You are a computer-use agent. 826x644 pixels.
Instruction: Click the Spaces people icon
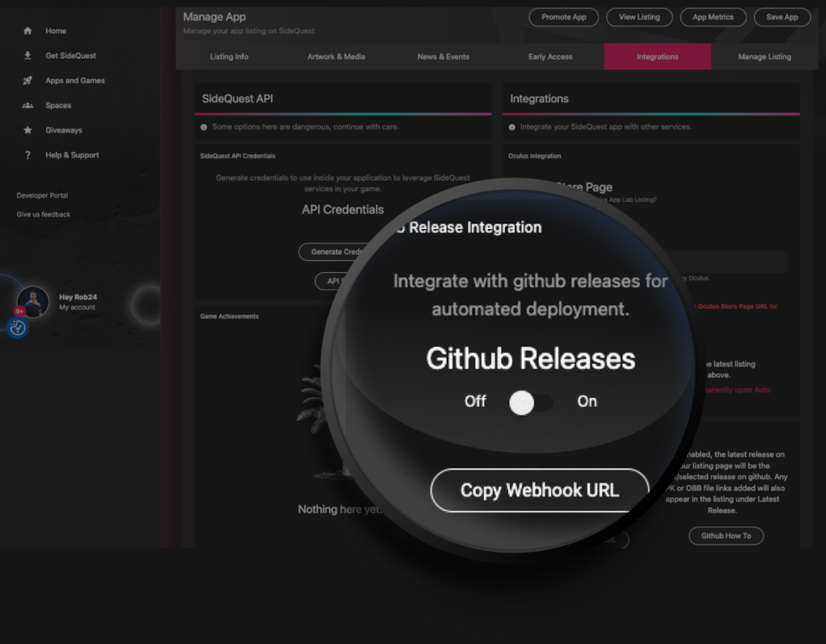pyautogui.click(x=28, y=105)
